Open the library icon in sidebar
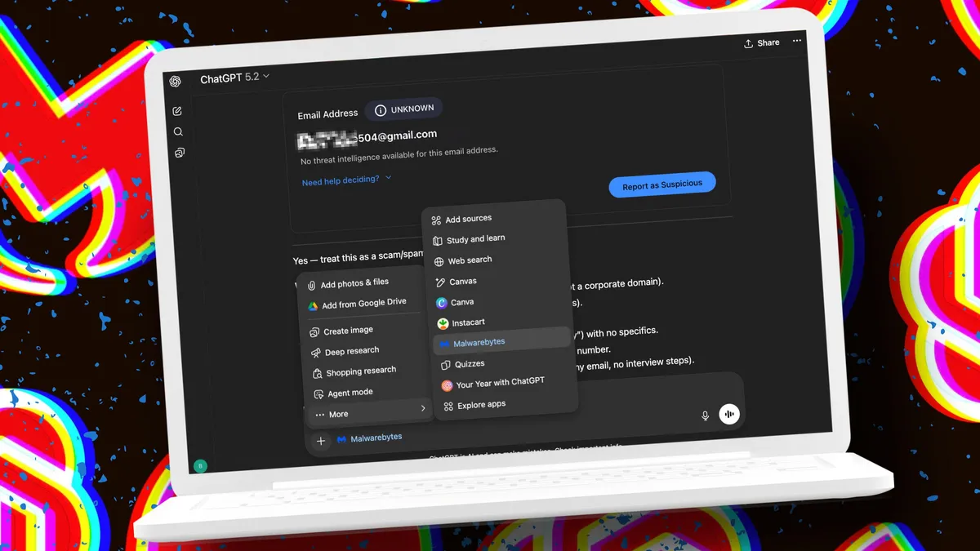 pos(180,153)
